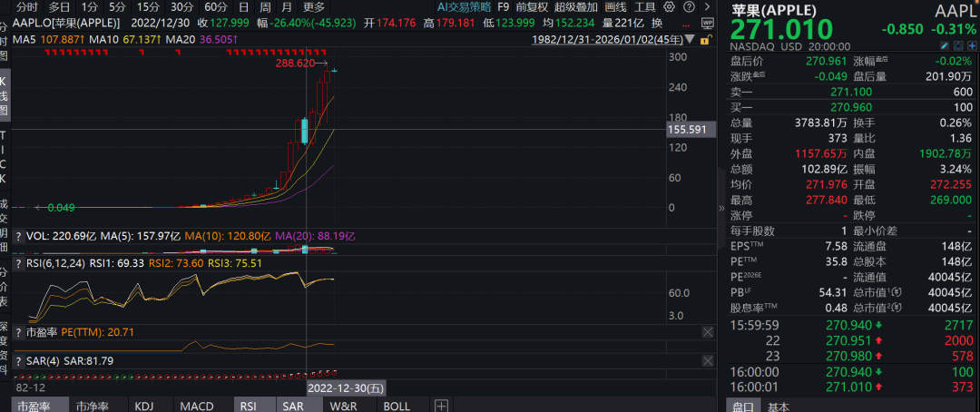This screenshot has width=980, height=412.
Task: Close the SAR(4) indicator panel
Action: pyautogui.click(x=707, y=361)
